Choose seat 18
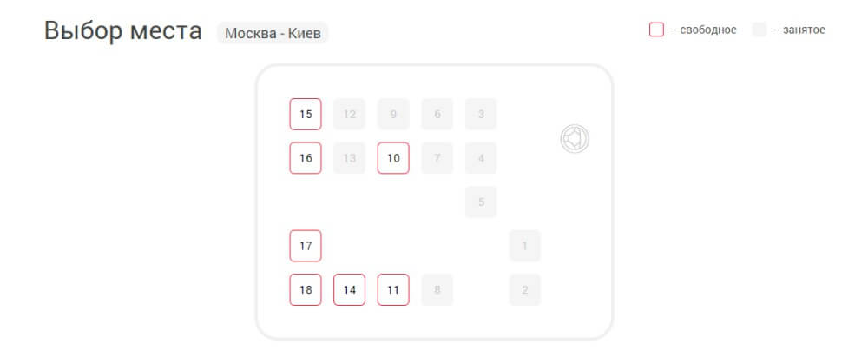868x364 pixels. pos(306,290)
